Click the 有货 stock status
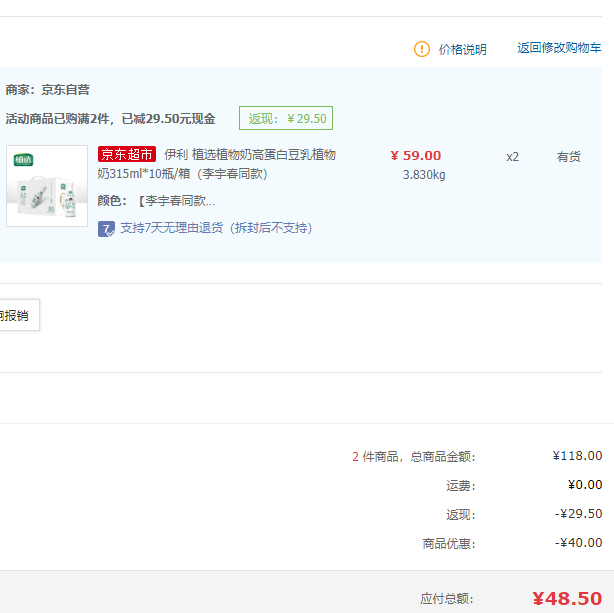Screen dimensions: 614x613 click(x=569, y=156)
